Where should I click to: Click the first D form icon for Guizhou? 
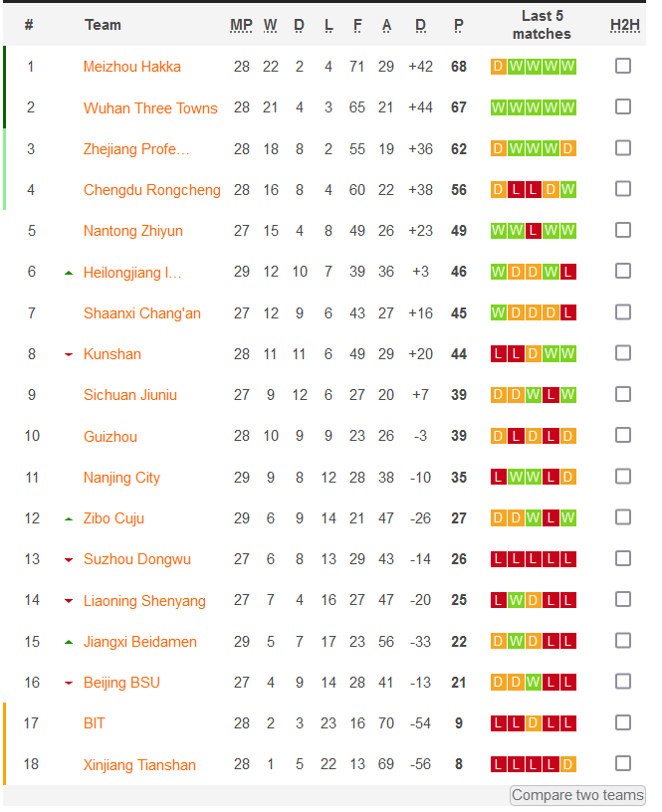497,436
